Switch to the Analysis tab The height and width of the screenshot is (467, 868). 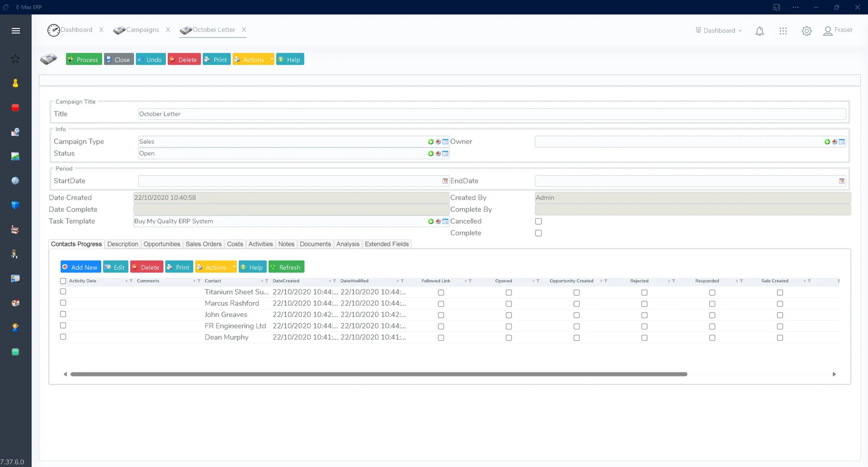click(348, 244)
